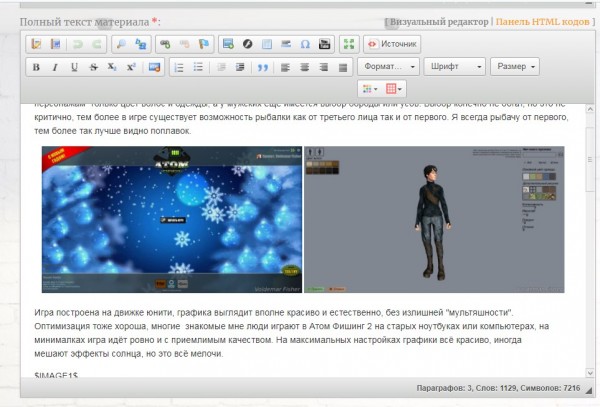Click the Paste from Word icon
Screen dimensions: 600x407
click(55, 44)
